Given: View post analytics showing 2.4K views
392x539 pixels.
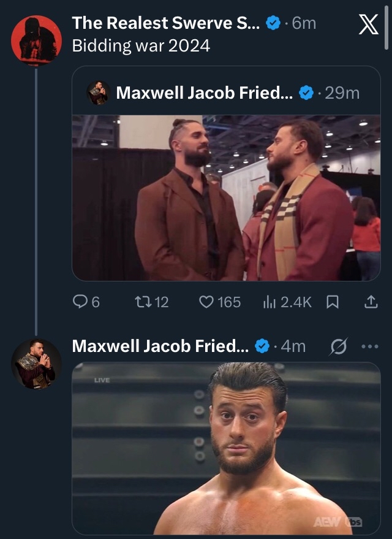Looking at the screenshot, I should (287, 302).
